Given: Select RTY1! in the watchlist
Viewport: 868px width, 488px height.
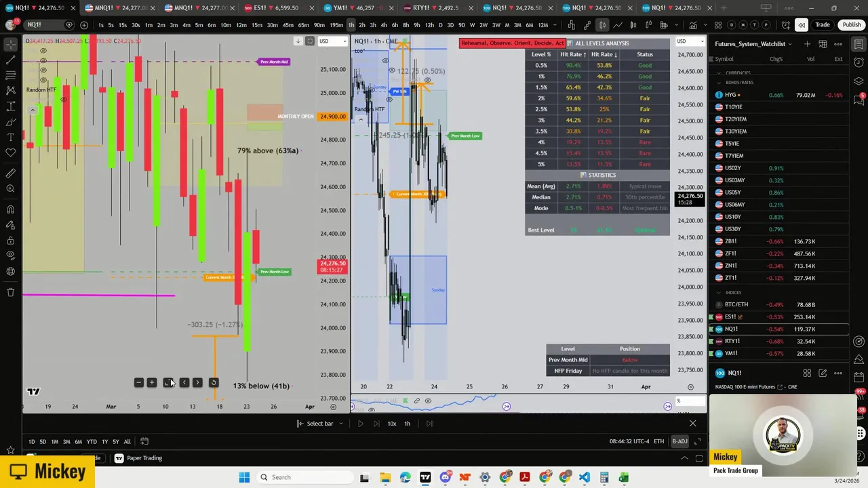Looking at the screenshot, I should 780,342.
